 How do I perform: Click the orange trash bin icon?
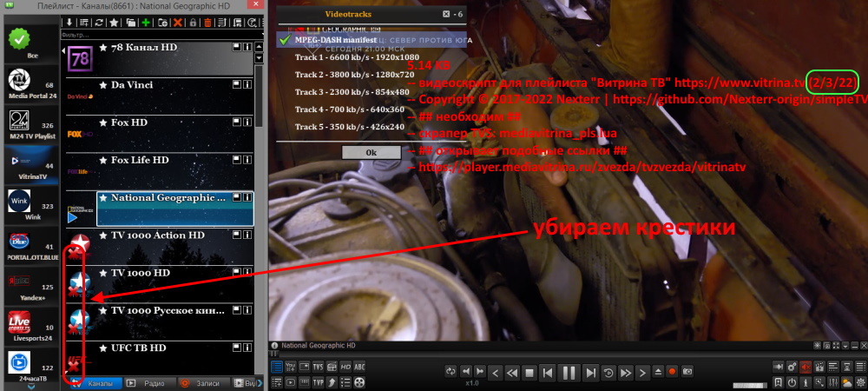207,22
